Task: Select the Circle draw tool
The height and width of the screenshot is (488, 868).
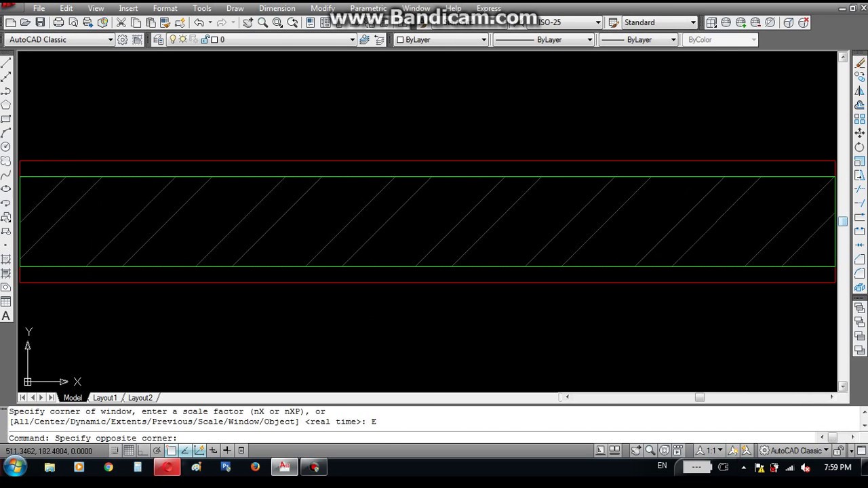Action: [x=6, y=147]
